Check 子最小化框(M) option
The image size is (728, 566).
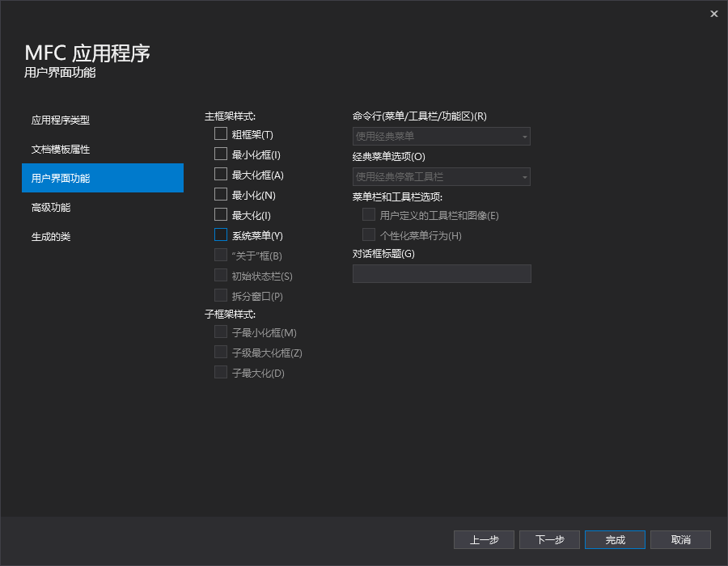click(221, 332)
